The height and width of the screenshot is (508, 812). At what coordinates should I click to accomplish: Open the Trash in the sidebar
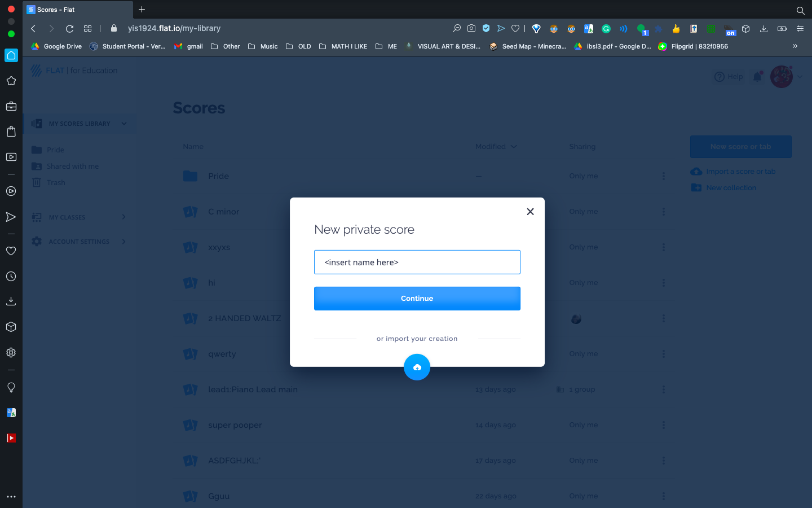tap(55, 182)
